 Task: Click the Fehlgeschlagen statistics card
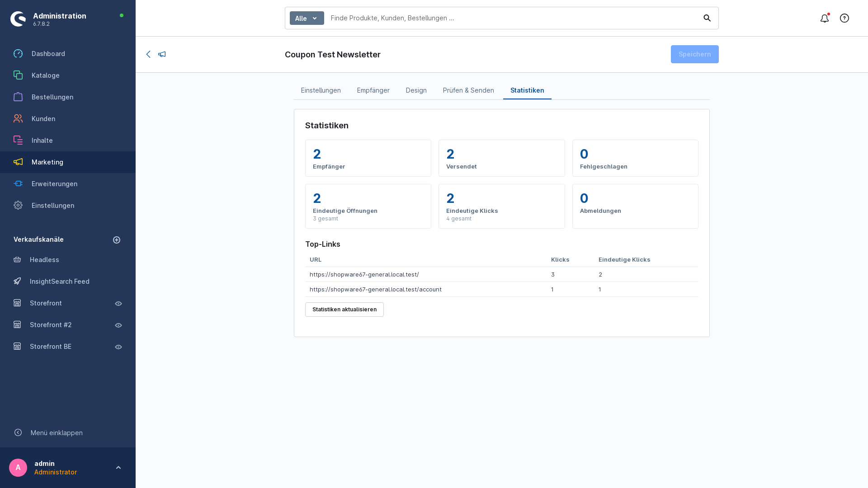pos(635,158)
